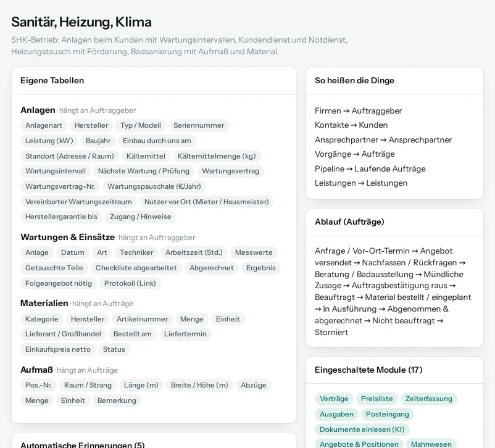Click the Firmen → Auftraggeber mapping line
The width and height of the screenshot is (495, 448).
pos(359,111)
